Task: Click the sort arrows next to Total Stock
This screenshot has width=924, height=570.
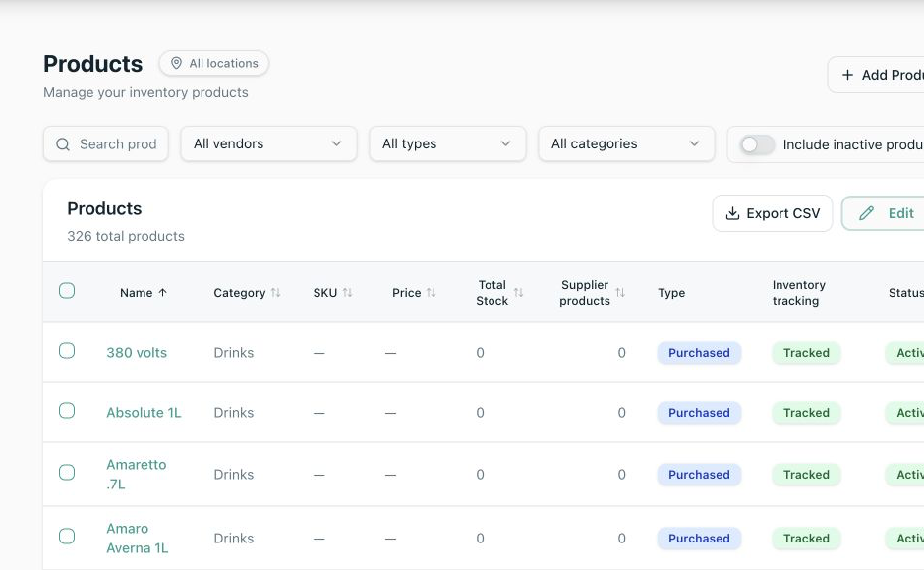Action: click(x=519, y=292)
